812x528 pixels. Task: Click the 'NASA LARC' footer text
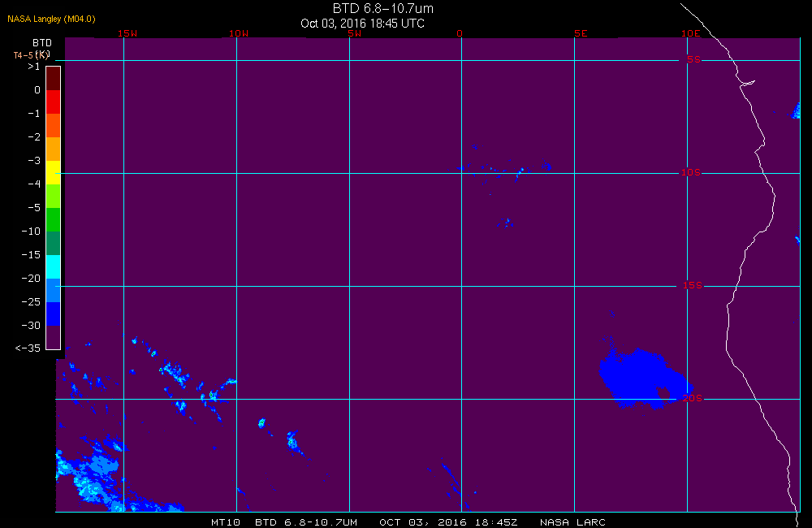[572, 522]
